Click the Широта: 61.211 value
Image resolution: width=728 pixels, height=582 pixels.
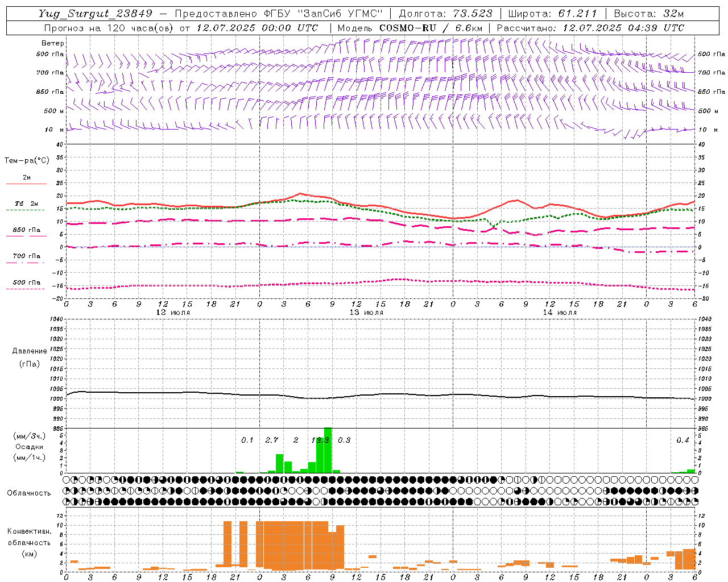[x=552, y=14]
